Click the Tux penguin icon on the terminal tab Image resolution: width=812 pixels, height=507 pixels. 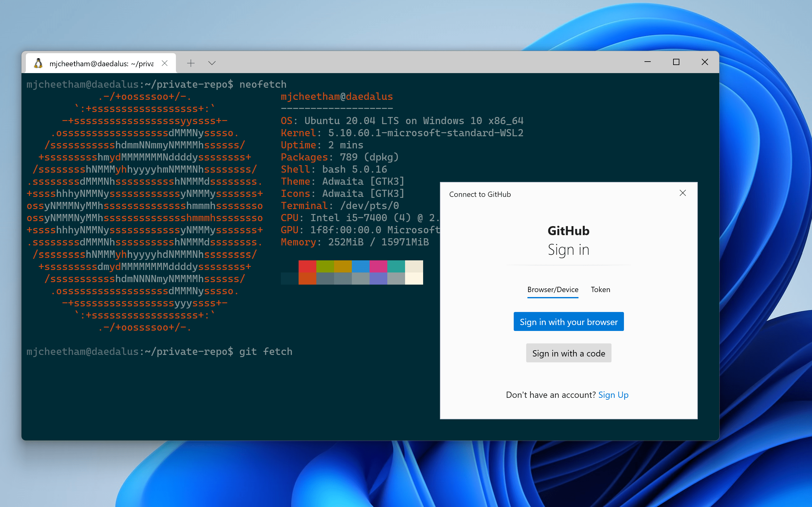38,63
